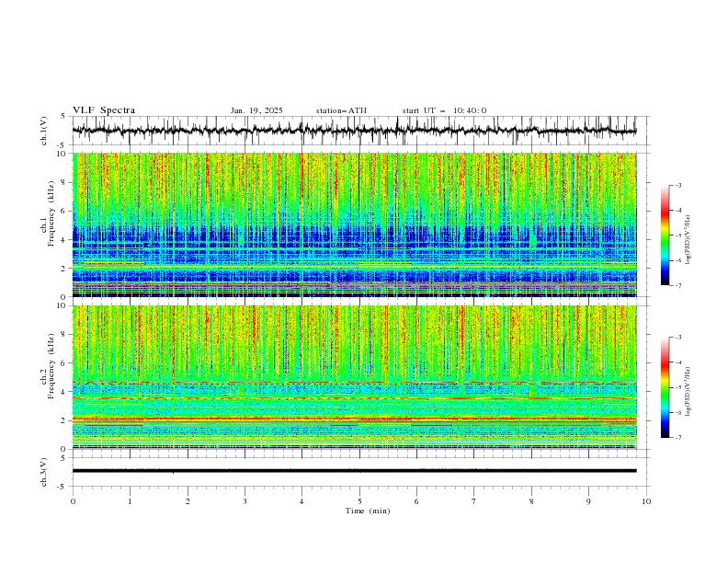This screenshot has height=563, width=728.
Task: Click time axis tick label "9"
Action: click(x=588, y=501)
